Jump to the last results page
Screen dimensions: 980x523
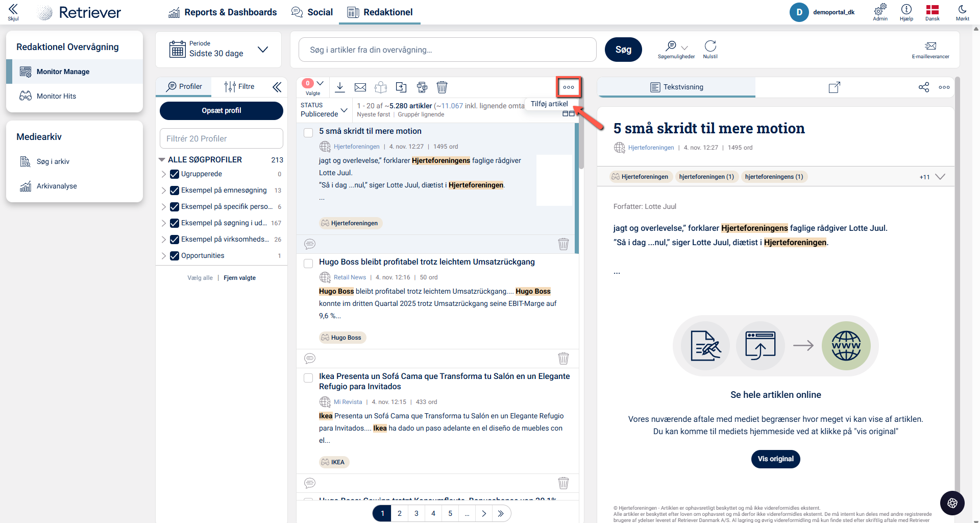click(x=501, y=513)
